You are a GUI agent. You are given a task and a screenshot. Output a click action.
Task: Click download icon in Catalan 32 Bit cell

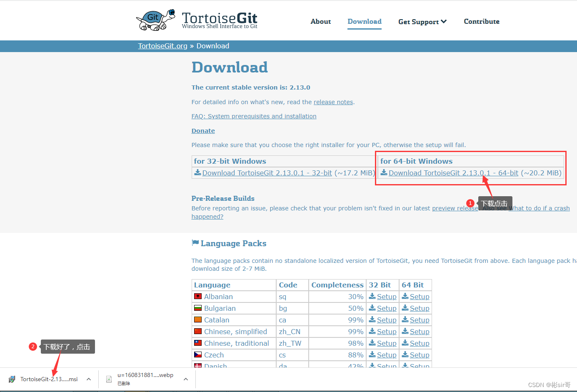point(372,320)
